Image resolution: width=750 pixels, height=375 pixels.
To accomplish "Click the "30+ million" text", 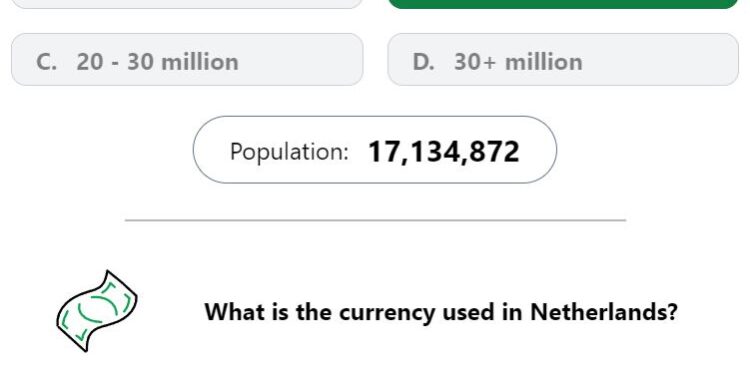I will tap(518, 62).
